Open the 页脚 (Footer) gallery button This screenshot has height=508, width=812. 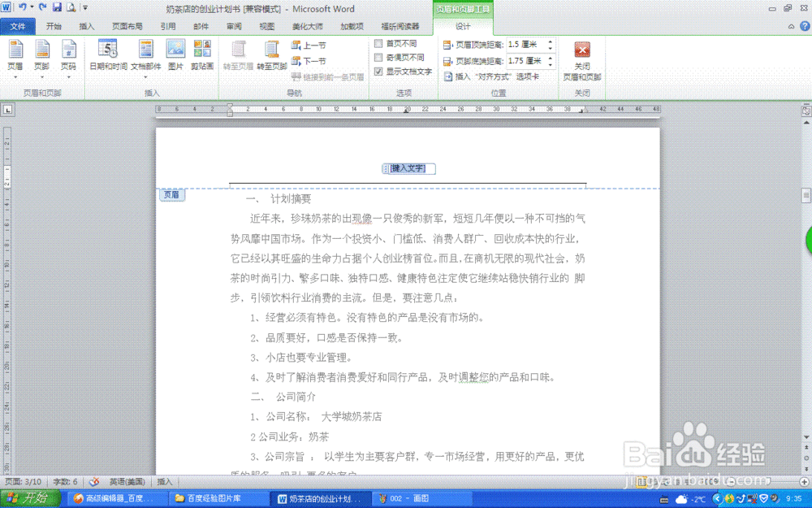pos(41,59)
